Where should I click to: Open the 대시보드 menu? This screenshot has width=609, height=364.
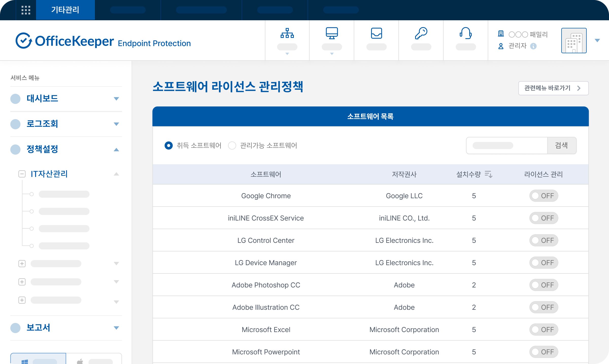click(42, 98)
